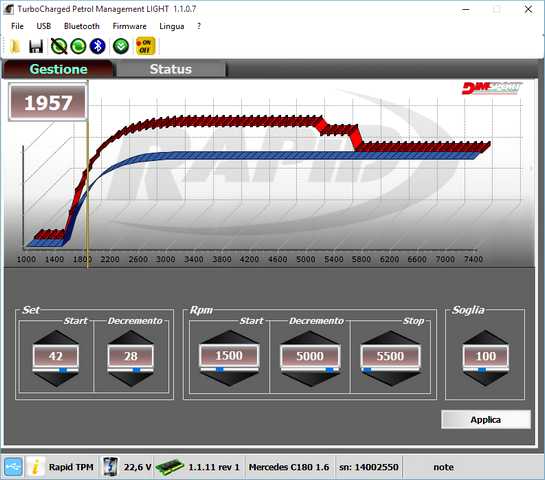Open the Lingua menu
The image size is (545, 480).
172,26
